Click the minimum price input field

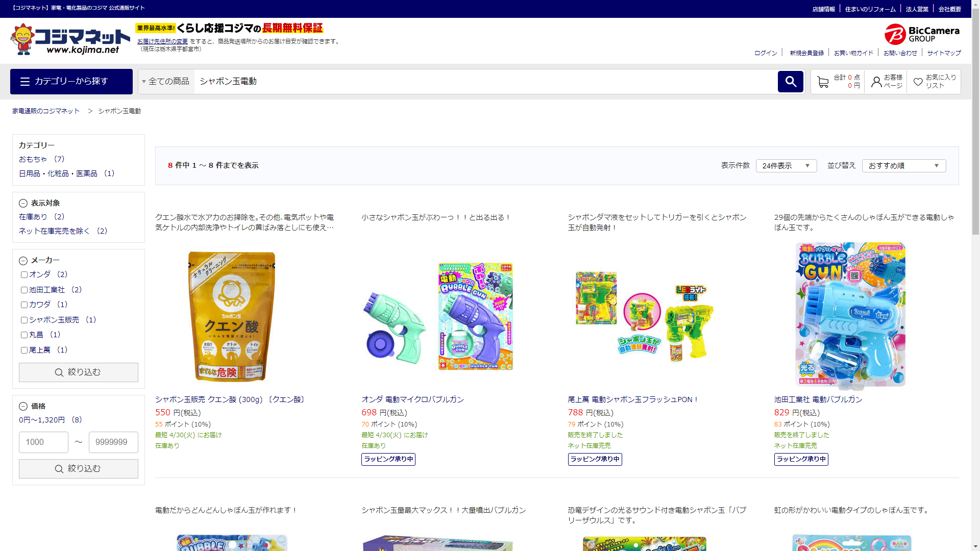click(x=43, y=442)
